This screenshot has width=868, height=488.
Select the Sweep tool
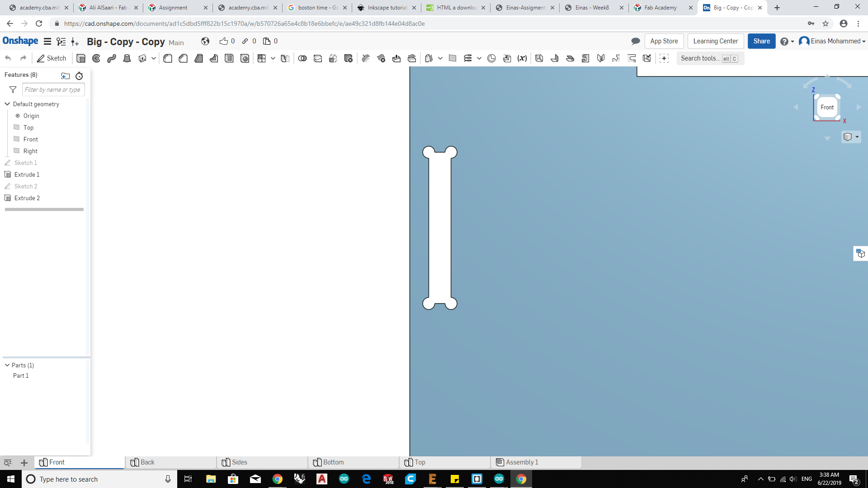pos(112,58)
